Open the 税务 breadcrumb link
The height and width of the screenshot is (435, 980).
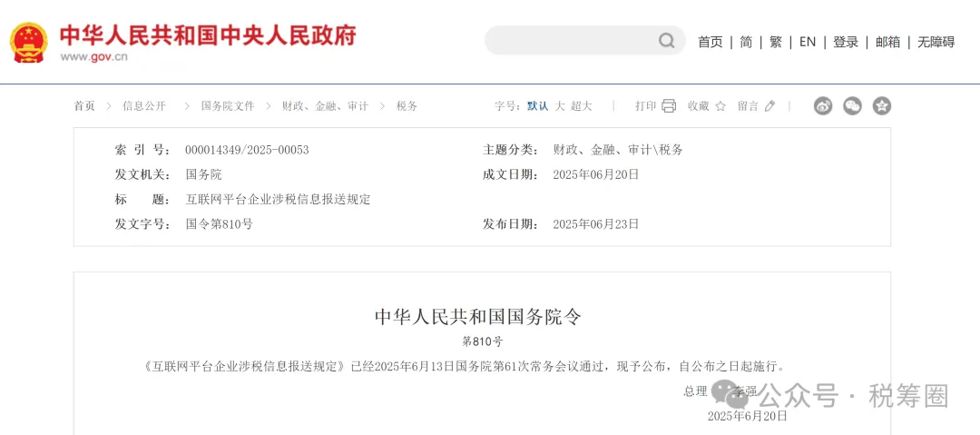click(407, 106)
